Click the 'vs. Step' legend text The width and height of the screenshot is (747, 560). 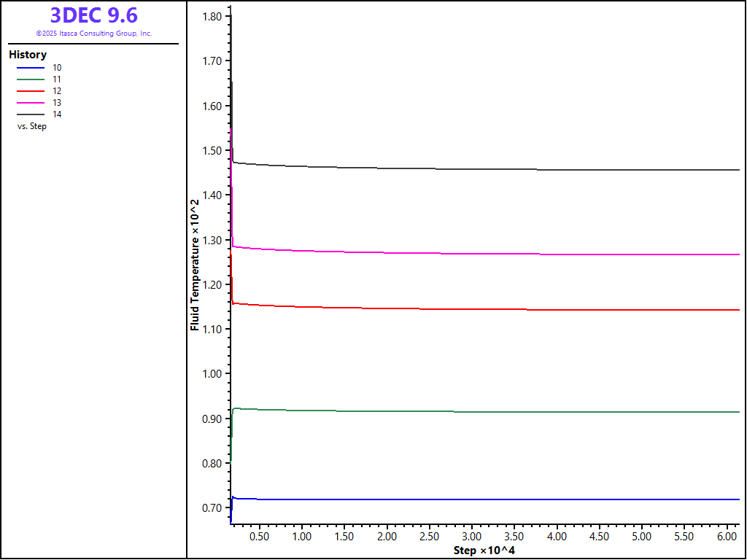32,126
